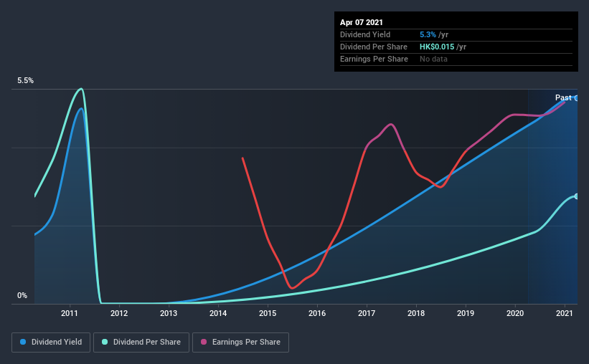
Task: Click the pink dot in Earnings Per Share legend
Action: coord(204,342)
